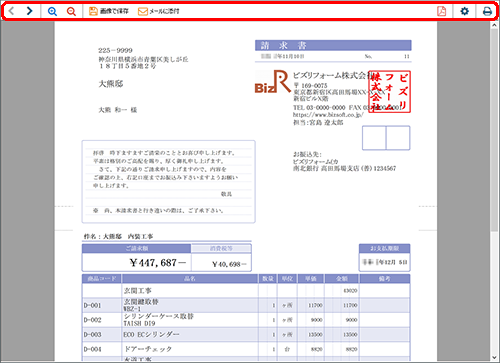Click the red company seal stamp

[x=390, y=92]
